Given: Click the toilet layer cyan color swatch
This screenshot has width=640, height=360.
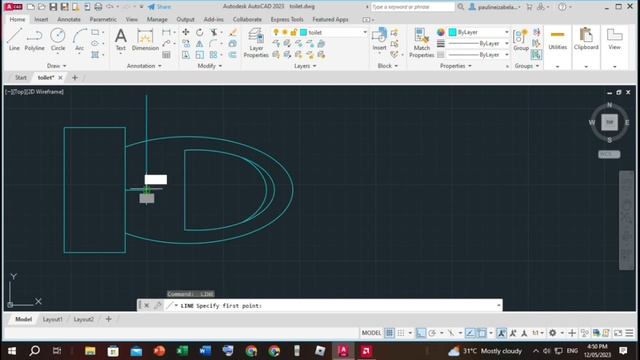Looking at the screenshot, I should pos(304,32).
